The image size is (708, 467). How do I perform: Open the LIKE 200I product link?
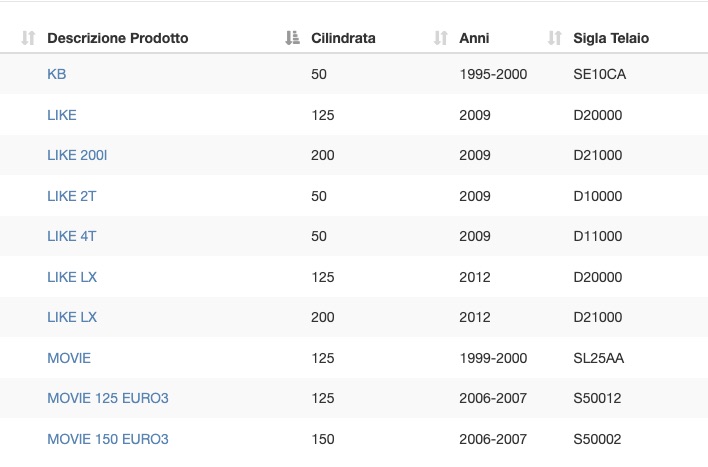click(77, 155)
